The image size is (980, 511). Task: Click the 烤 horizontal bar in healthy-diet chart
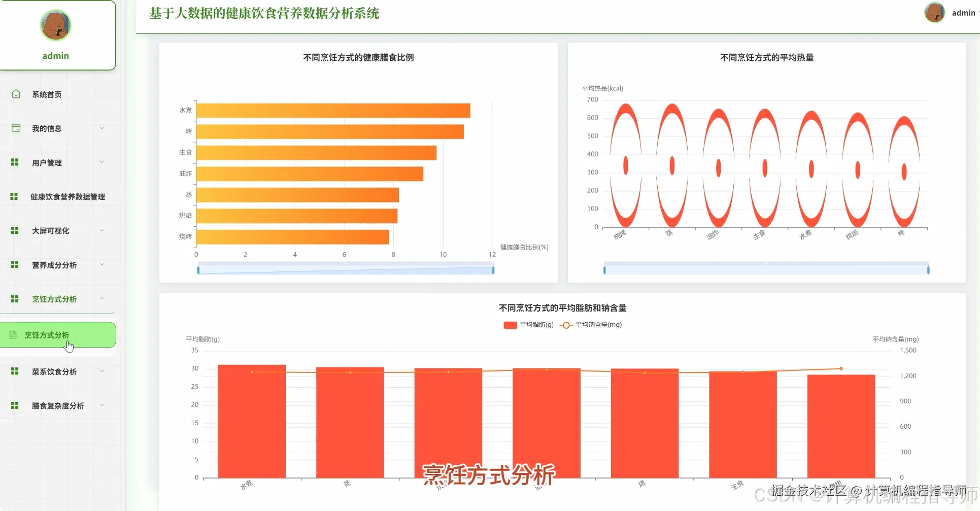coord(330,132)
